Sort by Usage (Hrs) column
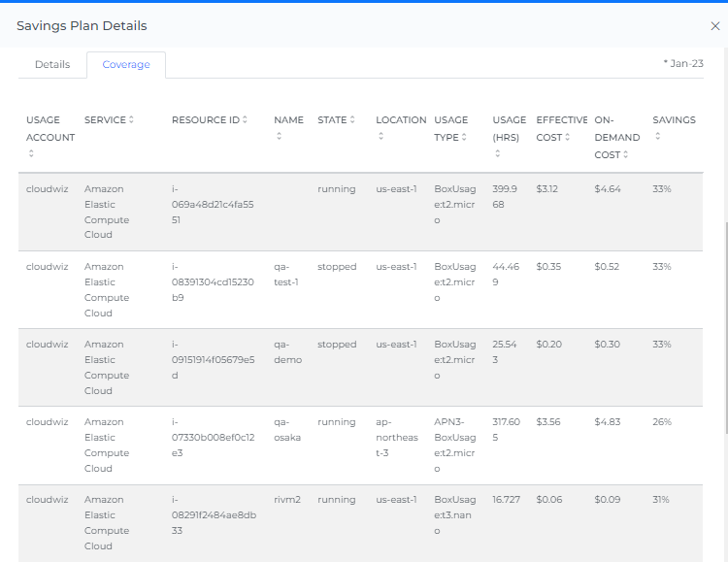728x562 pixels. [x=496, y=153]
